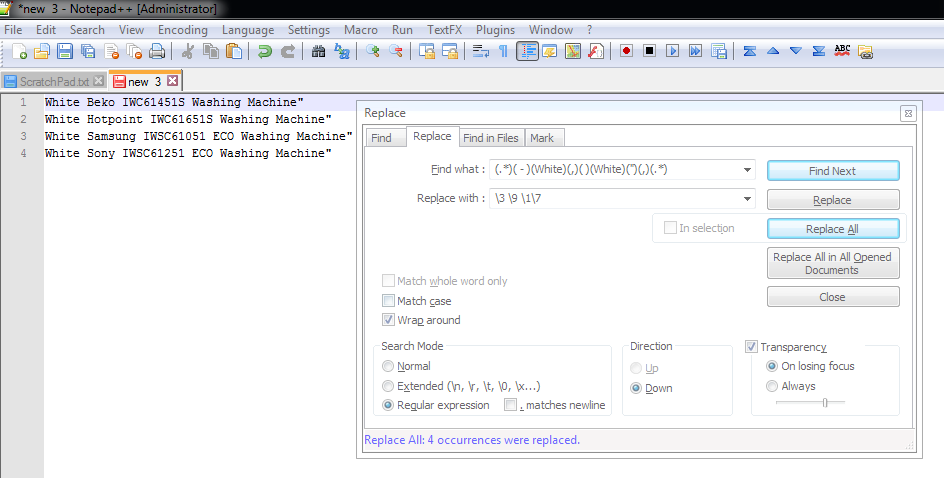Switch to the Mark tab

[x=542, y=138]
